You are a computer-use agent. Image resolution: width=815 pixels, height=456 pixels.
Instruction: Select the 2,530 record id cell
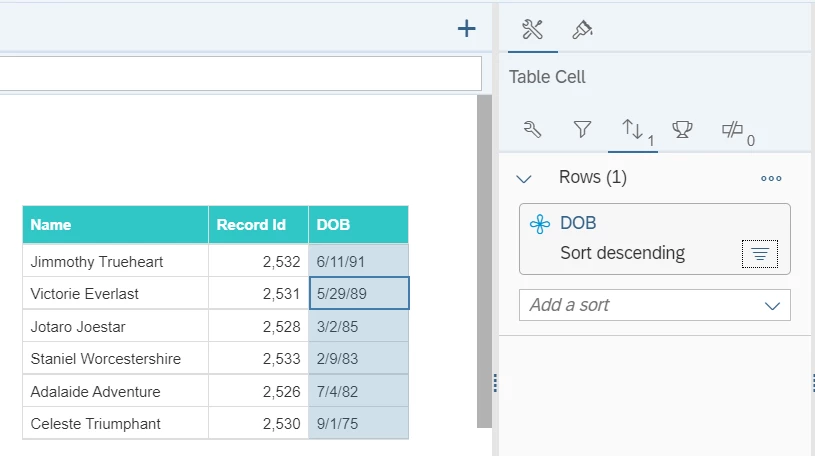[258, 424]
